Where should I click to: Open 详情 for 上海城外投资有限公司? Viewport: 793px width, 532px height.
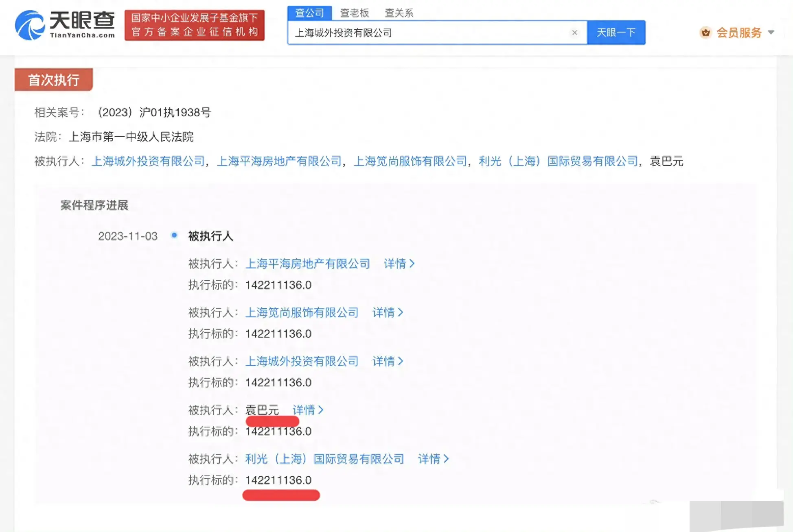tap(388, 361)
